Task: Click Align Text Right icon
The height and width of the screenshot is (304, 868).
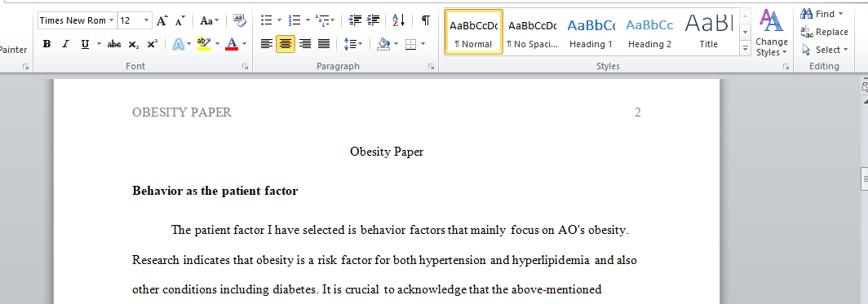Action: click(x=305, y=44)
